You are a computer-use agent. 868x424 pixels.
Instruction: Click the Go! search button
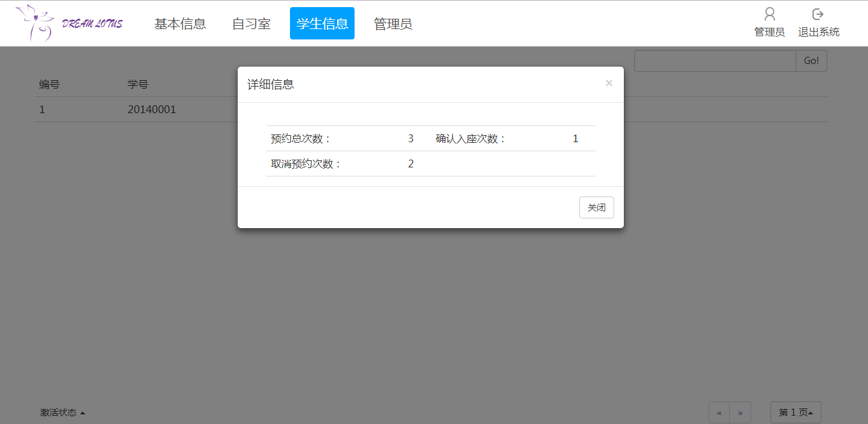[x=811, y=61]
